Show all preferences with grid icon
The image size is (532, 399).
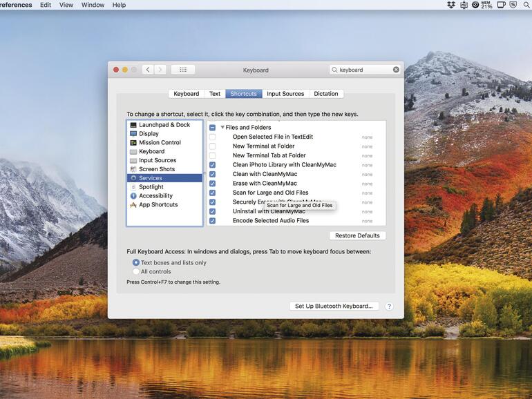(x=183, y=70)
